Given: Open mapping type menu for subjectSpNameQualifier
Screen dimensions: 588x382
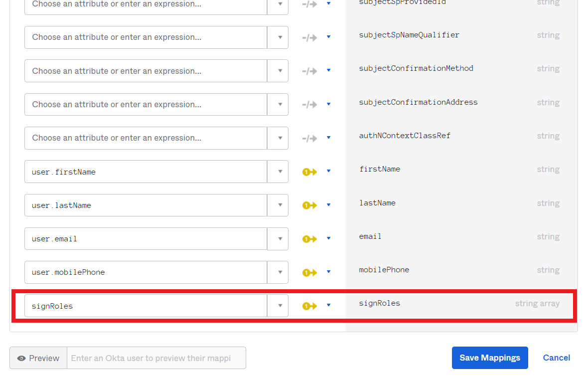Looking at the screenshot, I should pyautogui.click(x=328, y=37).
